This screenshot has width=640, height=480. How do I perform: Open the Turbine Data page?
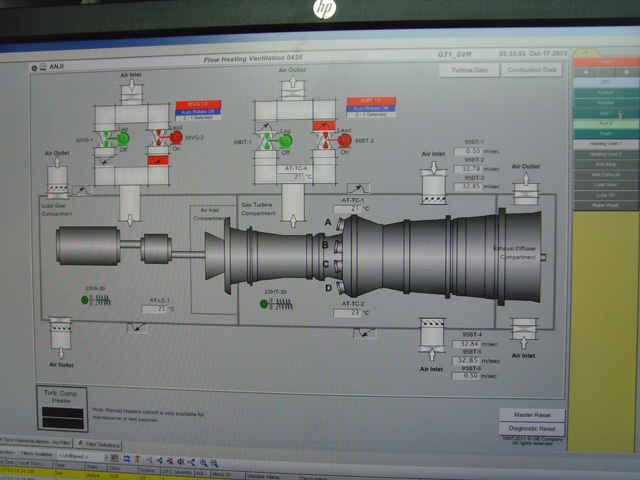coord(469,70)
